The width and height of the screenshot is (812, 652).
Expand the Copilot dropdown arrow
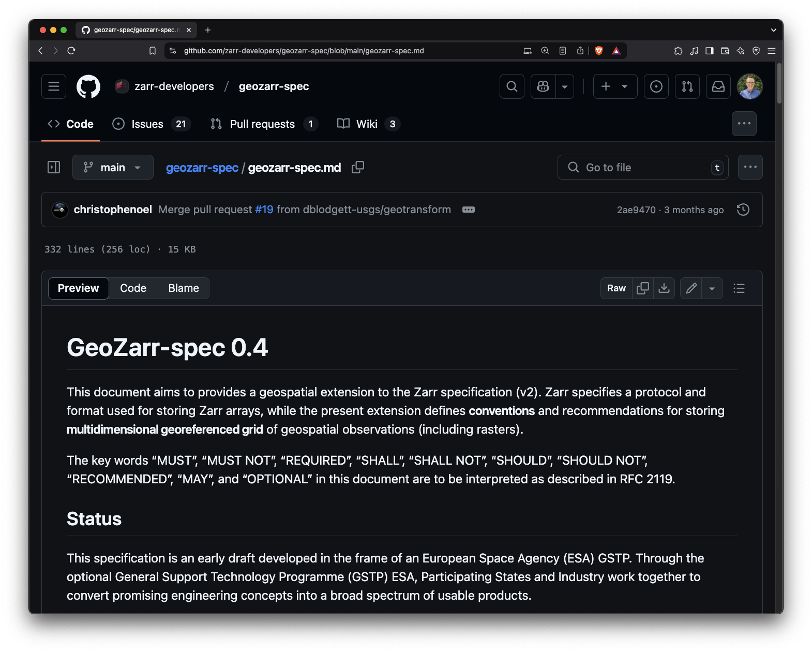coord(565,86)
